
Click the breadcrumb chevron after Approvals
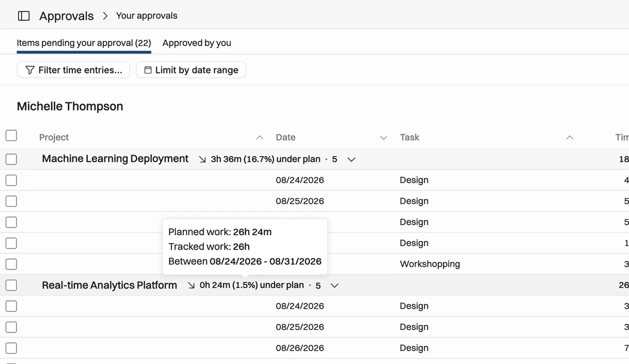point(105,16)
